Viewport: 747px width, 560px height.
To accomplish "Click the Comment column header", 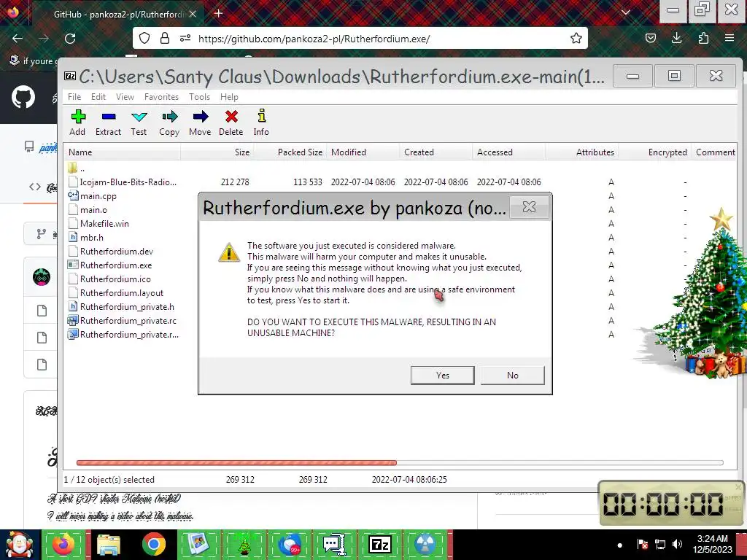I will [715, 152].
